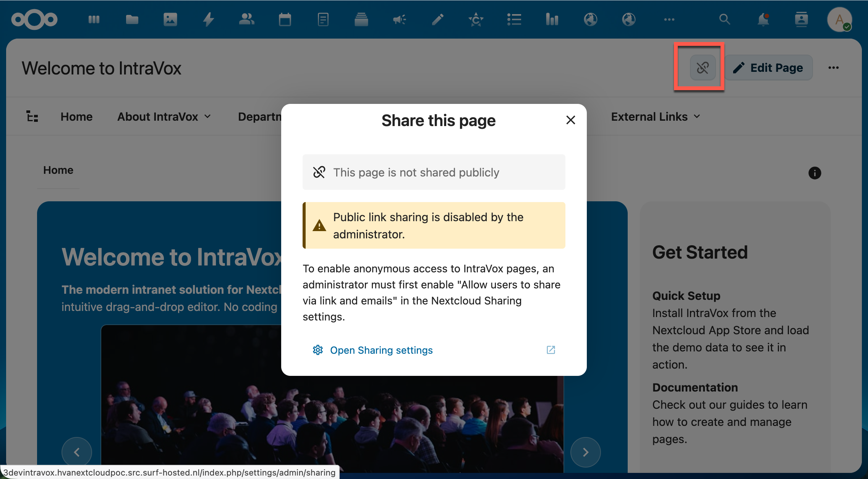Viewport: 868px width, 479px height.
Task: Open unified search magnifier icon
Action: [725, 19]
